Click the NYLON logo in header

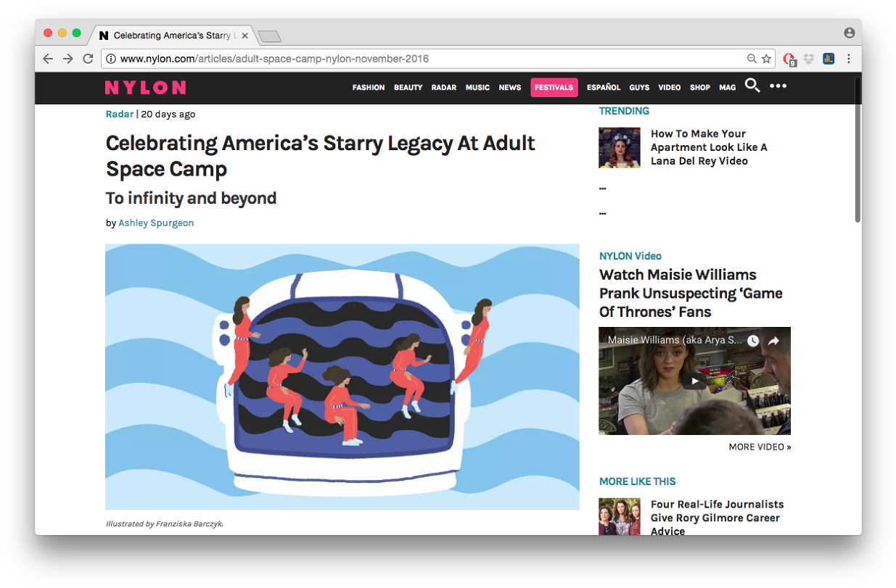(145, 88)
